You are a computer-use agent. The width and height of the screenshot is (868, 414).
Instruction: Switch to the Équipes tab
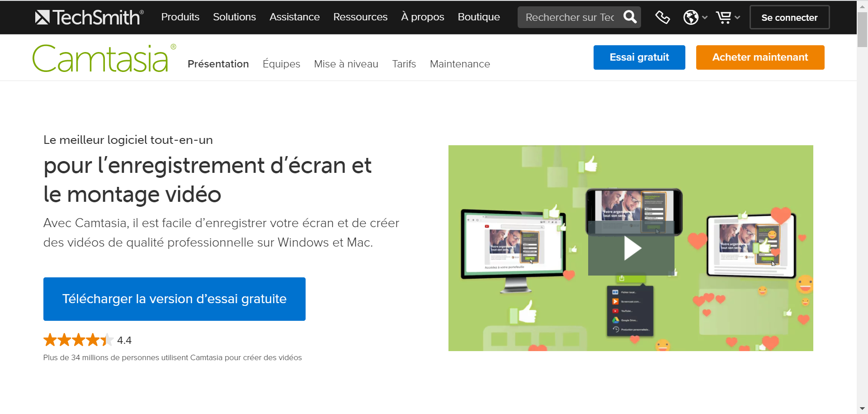[x=281, y=64]
